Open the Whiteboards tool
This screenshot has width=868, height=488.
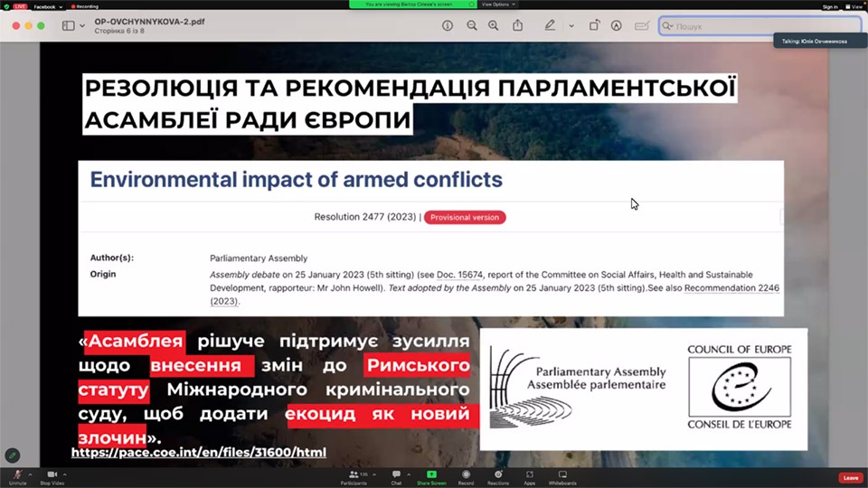(x=561, y=474)
